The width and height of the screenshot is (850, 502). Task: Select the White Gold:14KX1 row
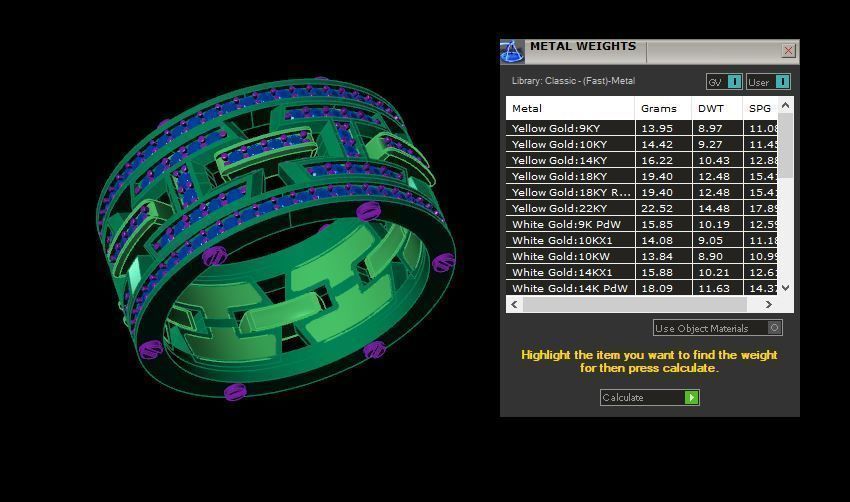[x=642, y=272]
